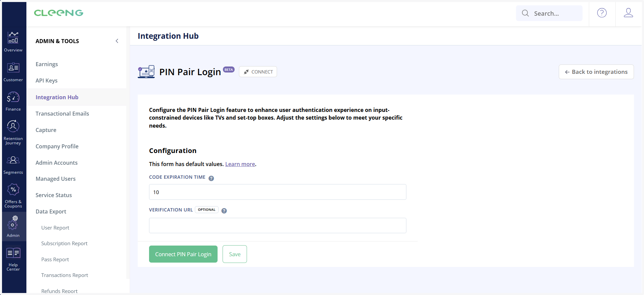Open Managed Users page
Screen dimensions: 644x295
point(55,179)
